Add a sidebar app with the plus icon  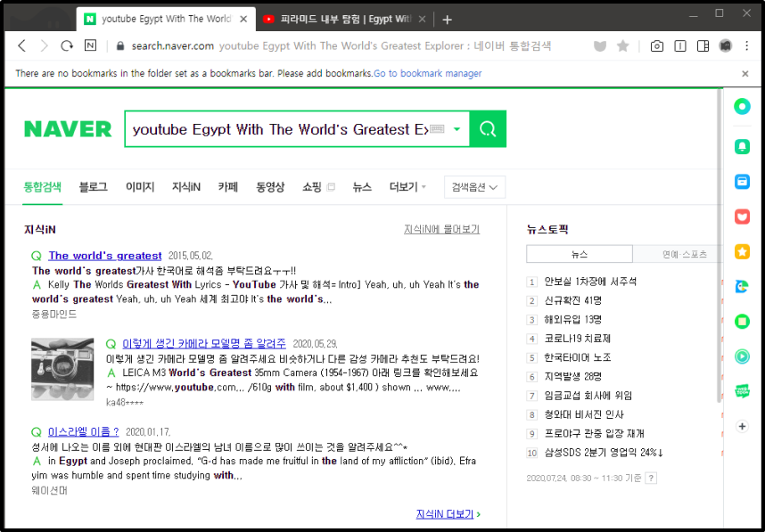point(742,426)
